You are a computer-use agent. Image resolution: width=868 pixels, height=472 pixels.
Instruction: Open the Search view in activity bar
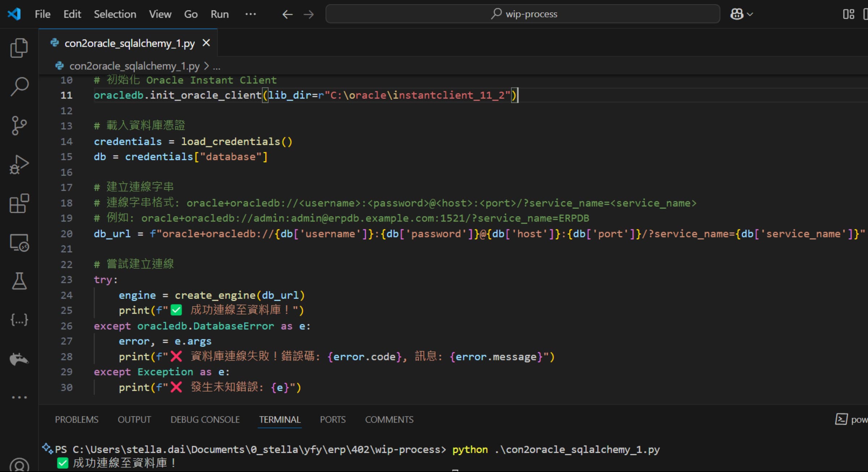19,87
